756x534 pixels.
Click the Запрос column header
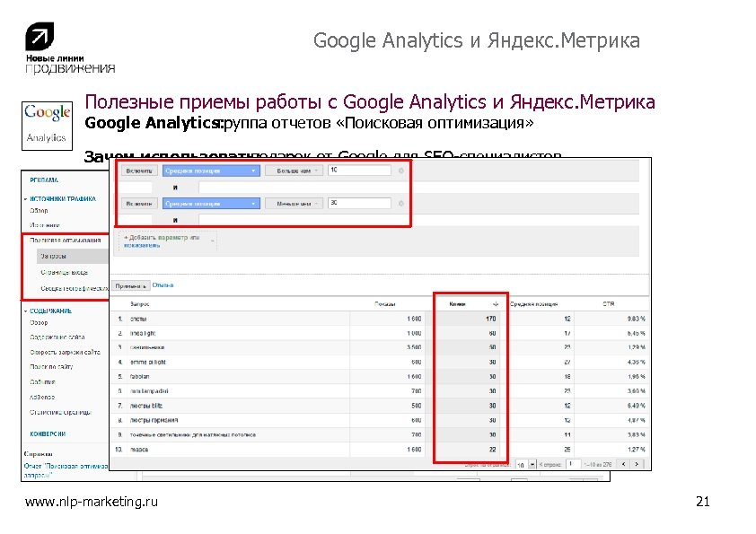[x=140, y=304]
